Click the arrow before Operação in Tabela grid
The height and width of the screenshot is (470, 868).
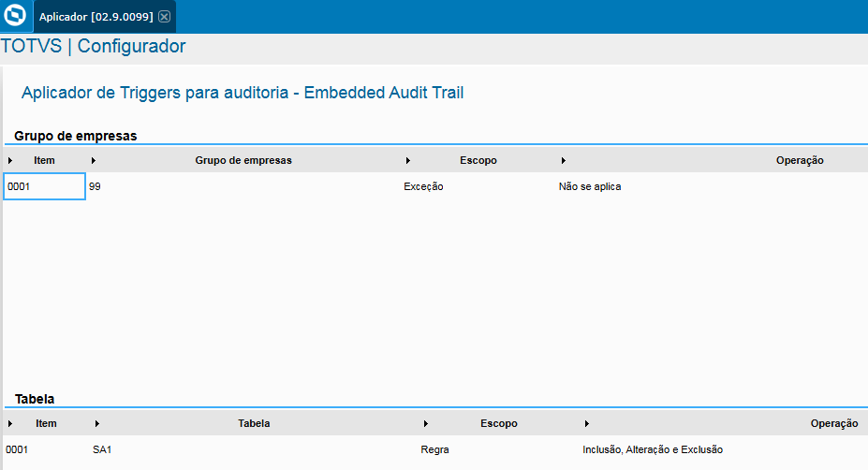point(587,423)
